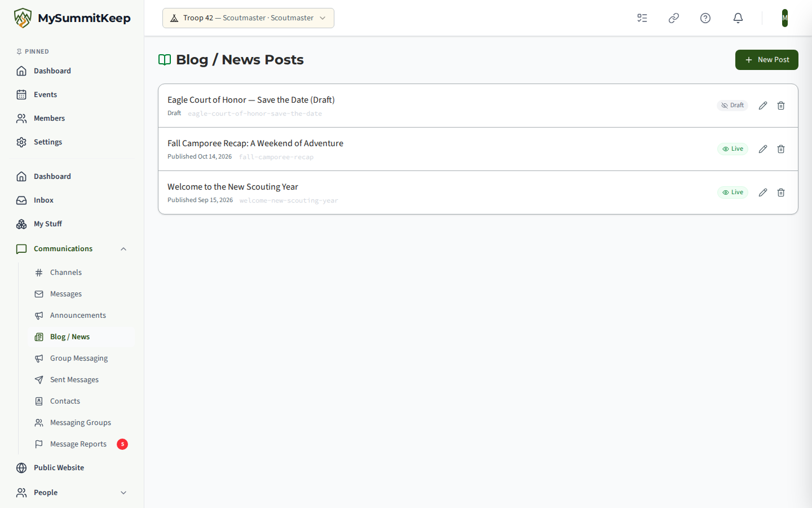
Task: Delete the Fall Camporee Recap post
Action: [x=781, y=149]
